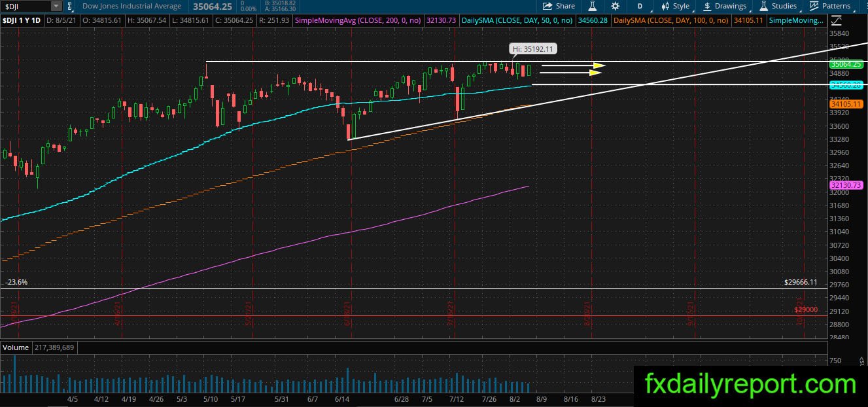The image size is (868, 407).
Task: Click the 7/12 date on time axis
Action: [456, 398]
